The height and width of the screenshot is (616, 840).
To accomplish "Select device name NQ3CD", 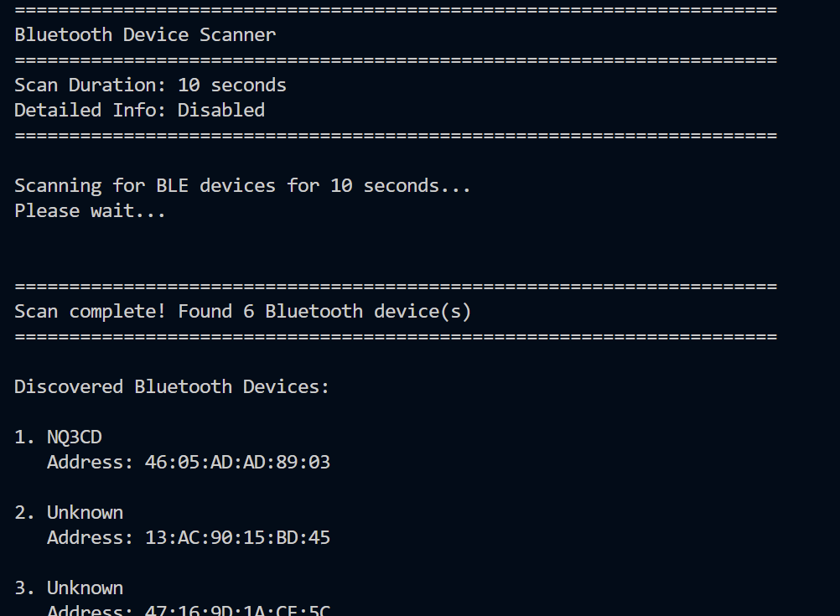I will click(75, 437).
